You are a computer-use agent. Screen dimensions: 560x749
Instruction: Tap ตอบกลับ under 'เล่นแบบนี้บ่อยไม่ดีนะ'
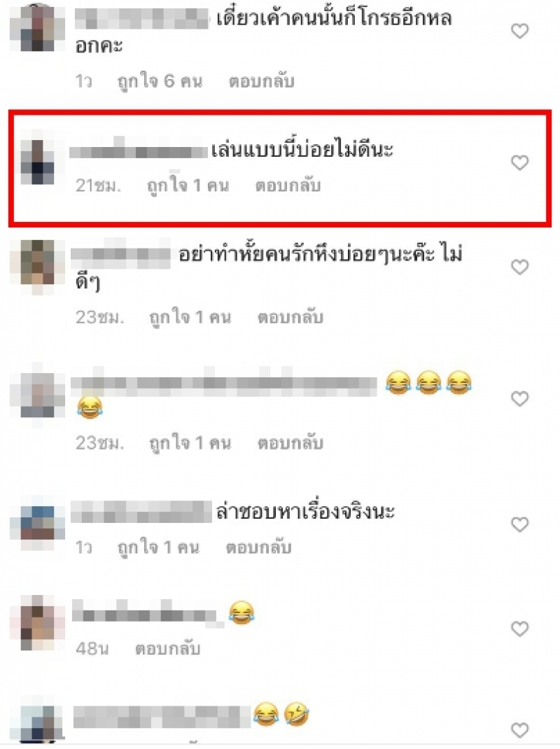click(288, 185)
